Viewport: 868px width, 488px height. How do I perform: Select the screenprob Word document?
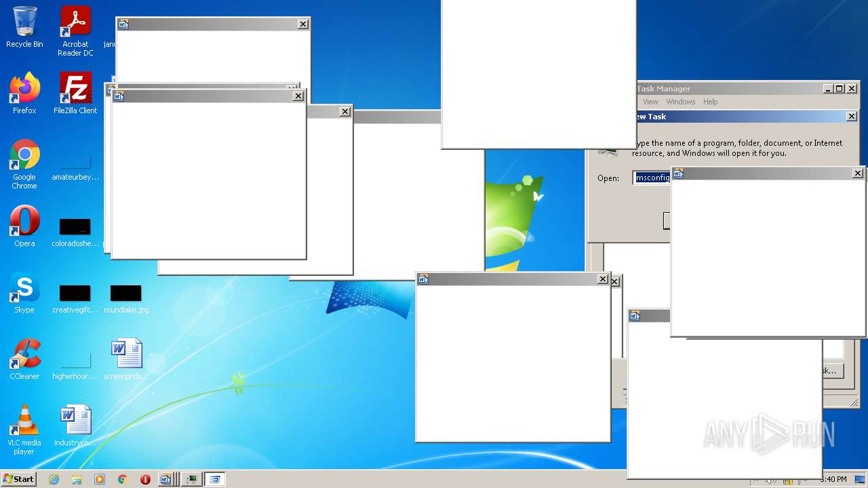click(x=126, y=359)
